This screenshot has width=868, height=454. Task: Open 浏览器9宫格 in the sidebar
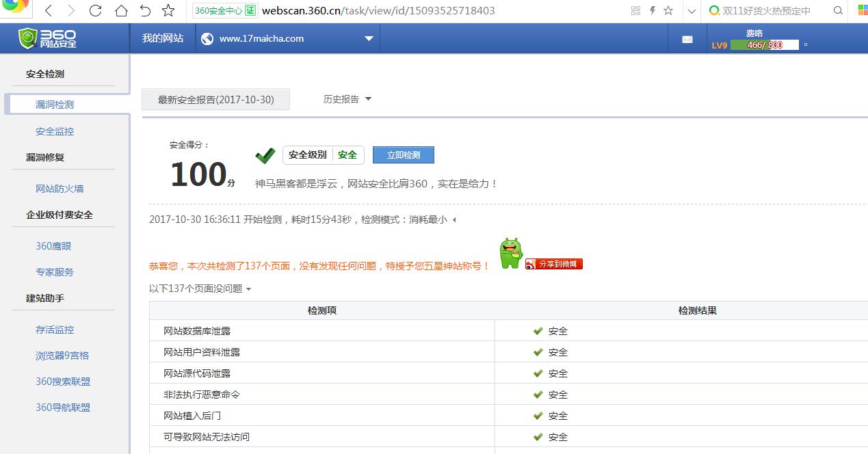[62, 356]
